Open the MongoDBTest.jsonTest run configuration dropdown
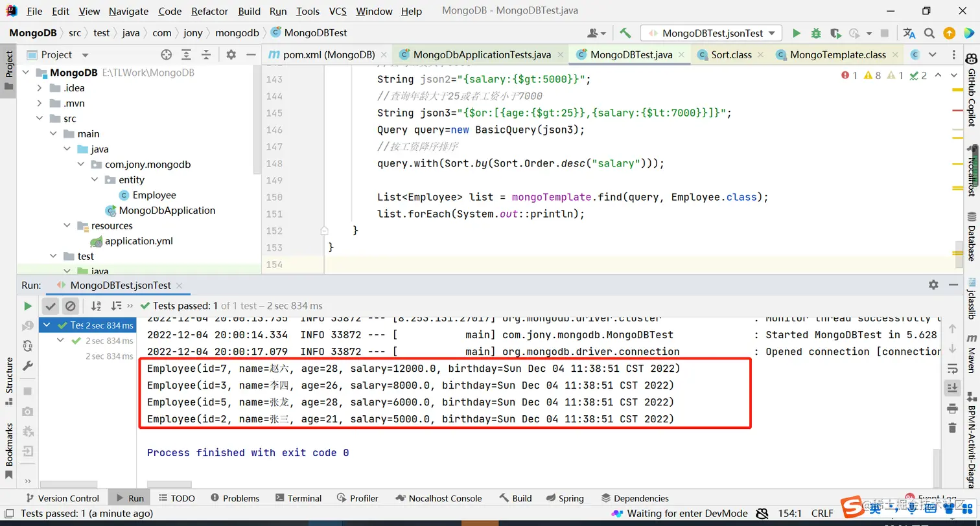This screenshot has height=526, width=980. (711, 33)
